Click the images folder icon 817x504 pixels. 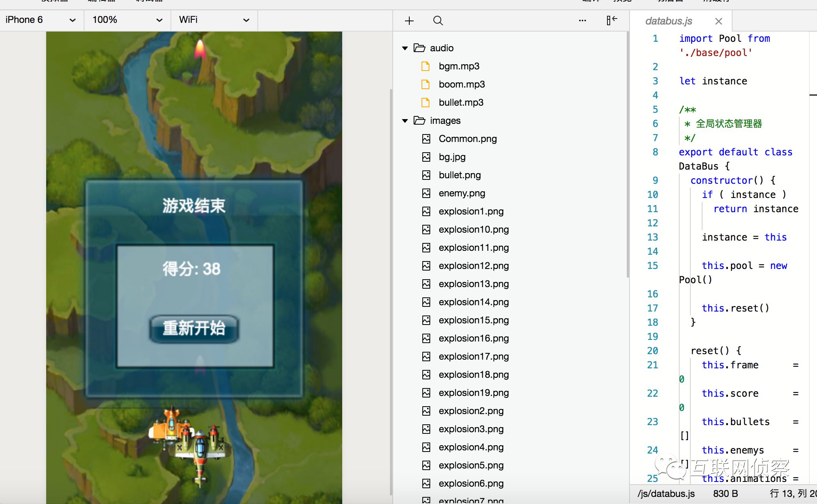[419, 120]
